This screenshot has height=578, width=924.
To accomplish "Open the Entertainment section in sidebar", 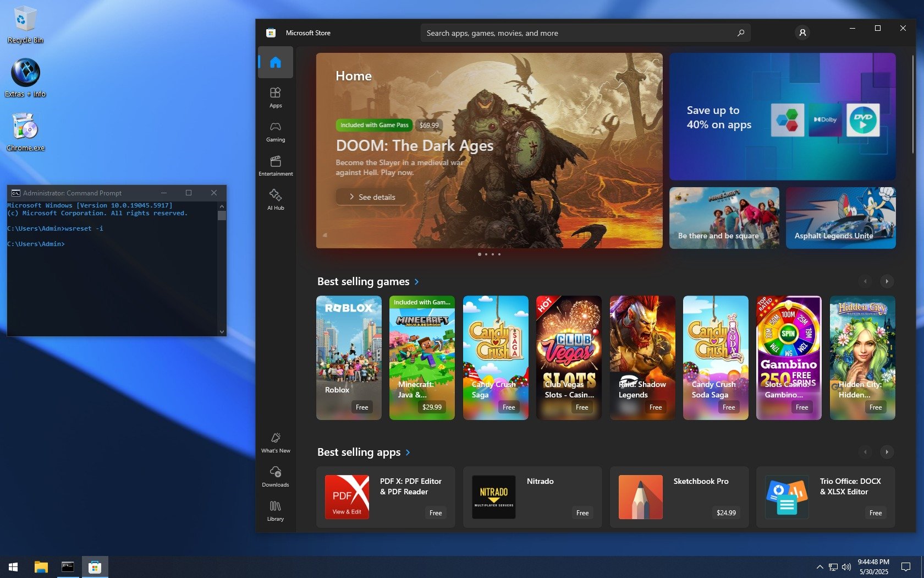I will pyautogui.click(x=276, y=165).
